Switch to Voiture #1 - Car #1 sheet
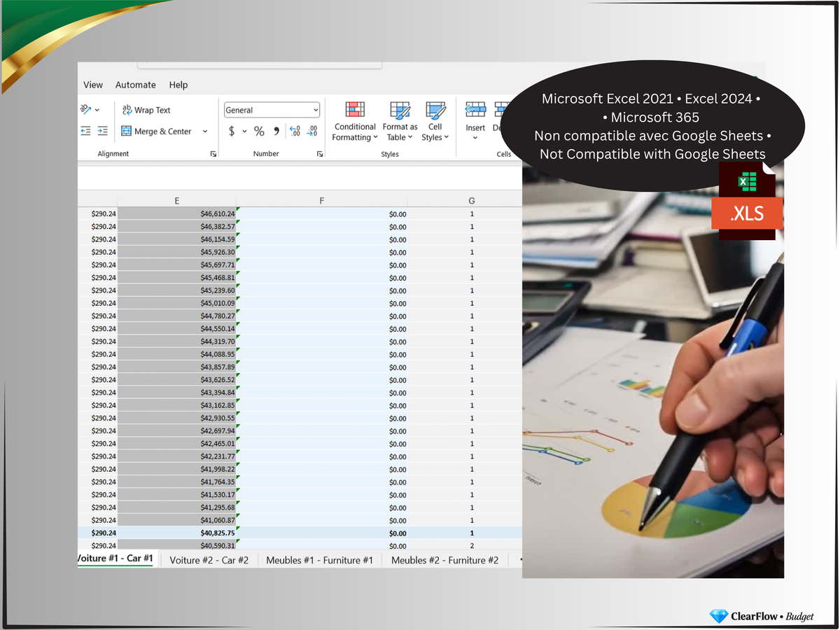Viewport: 840px width, 630px height. tap(114, 559)
